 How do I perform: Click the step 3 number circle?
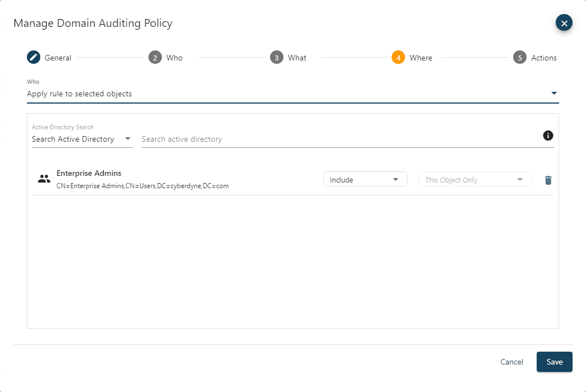(x=276, y=58)
